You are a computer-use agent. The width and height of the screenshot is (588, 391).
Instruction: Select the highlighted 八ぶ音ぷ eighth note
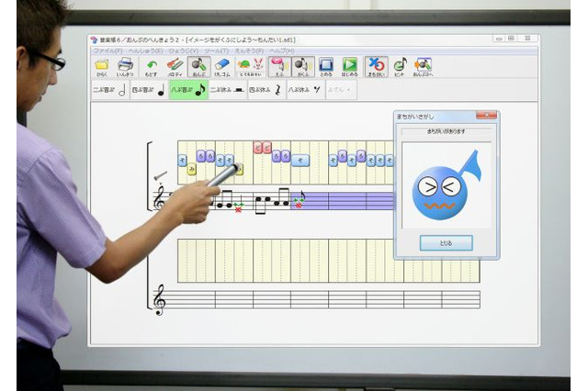188,90
